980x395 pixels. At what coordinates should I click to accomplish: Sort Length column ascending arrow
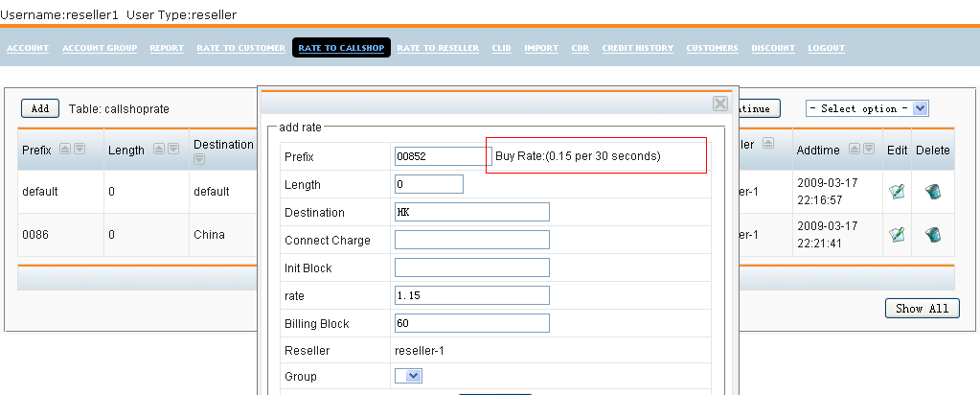(x=159, y=149)
